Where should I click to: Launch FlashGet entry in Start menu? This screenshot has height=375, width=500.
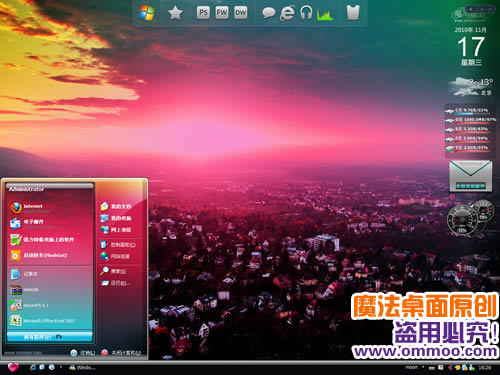tap(39, 255)
